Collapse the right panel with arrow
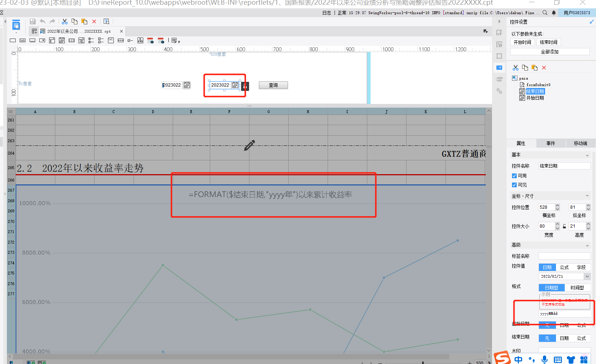Image resolution: width=596 pixels, height=364 pixels. point(499,21)
